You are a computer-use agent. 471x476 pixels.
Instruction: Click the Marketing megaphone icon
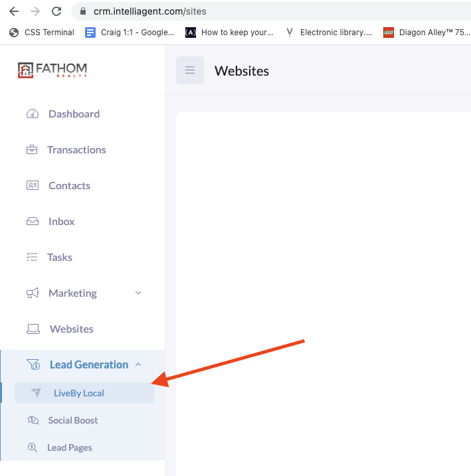click(33, 293)
